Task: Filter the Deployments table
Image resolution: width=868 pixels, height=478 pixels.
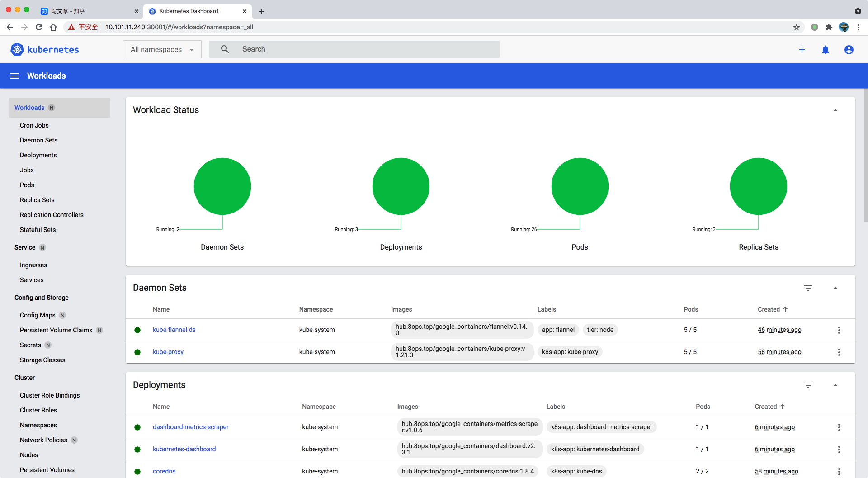Action: [808, 385]
